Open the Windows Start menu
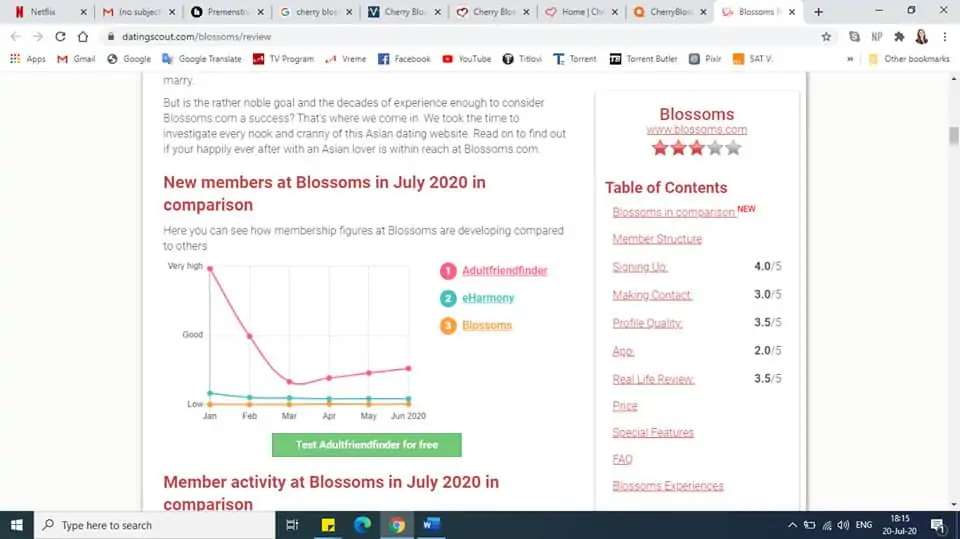The image size is (960, 539). 17,525
